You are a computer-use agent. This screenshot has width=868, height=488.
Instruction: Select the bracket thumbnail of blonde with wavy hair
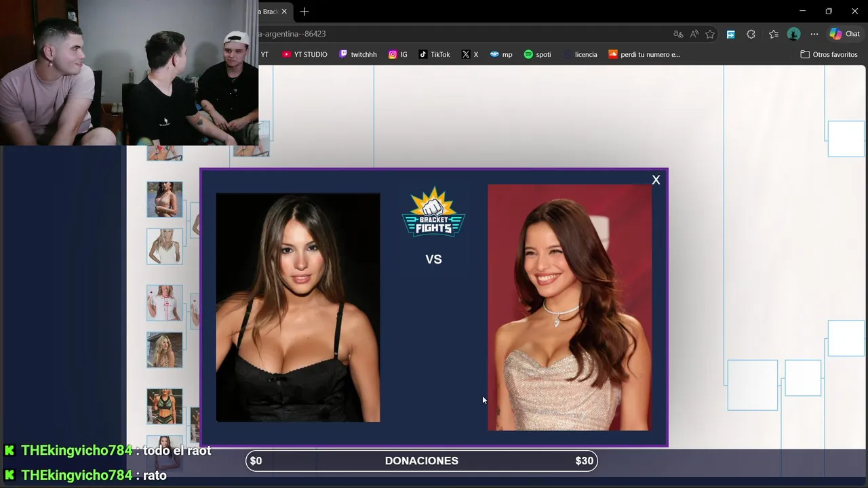[165, 350]
